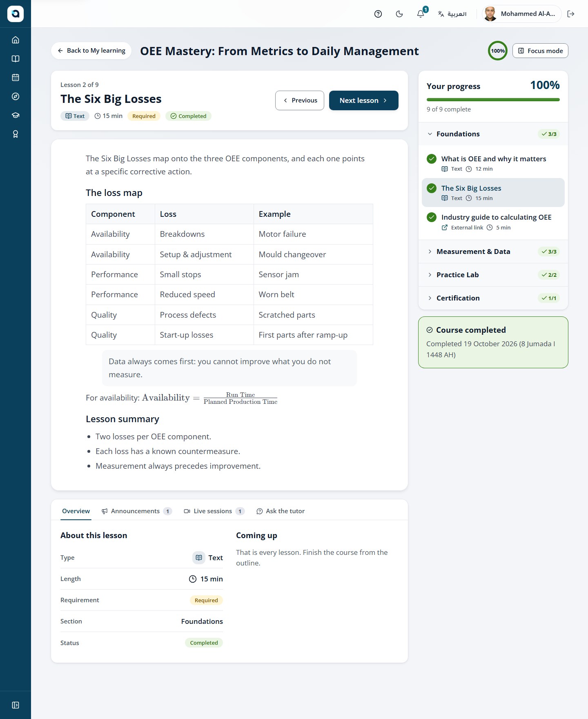Open the compass icon in the sidebar
The width and height of the screenshot is (588, 719).
pyautogui.click(x=16, y=96)
